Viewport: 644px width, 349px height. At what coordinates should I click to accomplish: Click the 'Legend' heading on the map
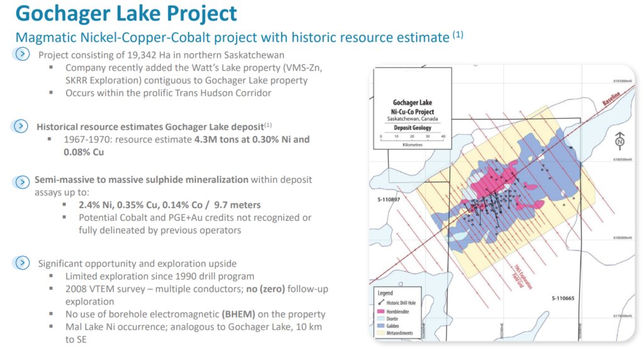pos(386,293)
